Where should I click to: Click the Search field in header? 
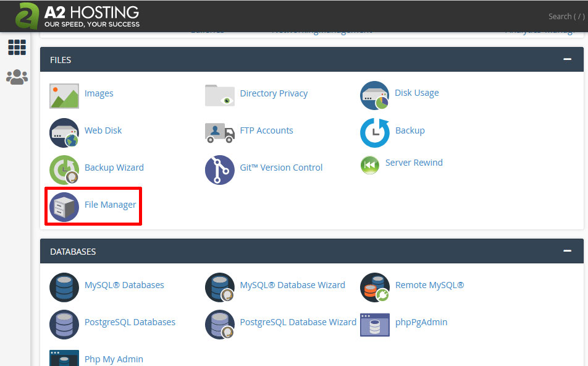click(x=565, y=17)
